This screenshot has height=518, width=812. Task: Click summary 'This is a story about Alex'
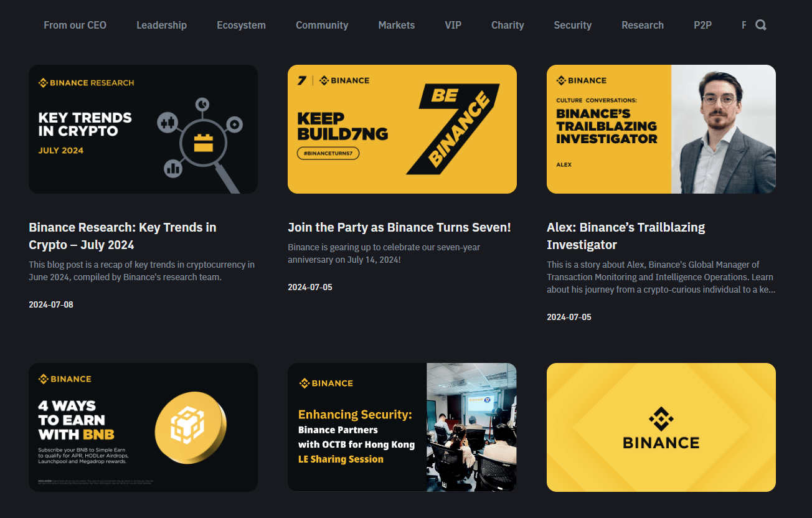pos(661,277)
